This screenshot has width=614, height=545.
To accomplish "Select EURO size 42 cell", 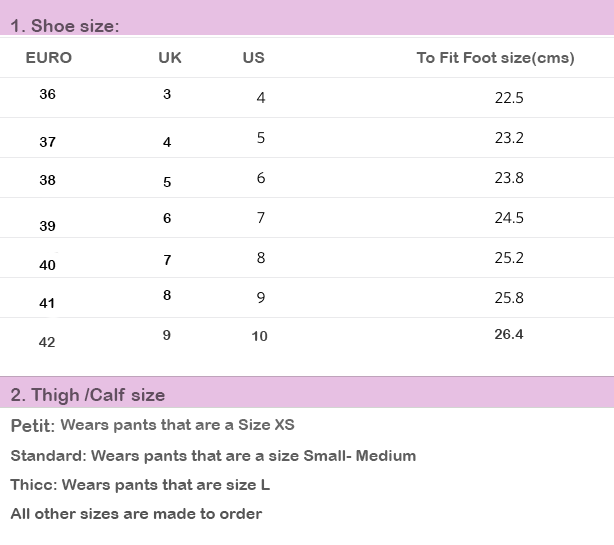I will click(x=48, y=342).
